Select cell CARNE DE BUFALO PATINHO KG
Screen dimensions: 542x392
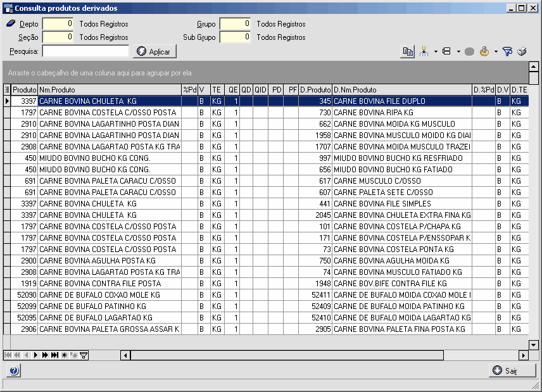click(110, 307)
